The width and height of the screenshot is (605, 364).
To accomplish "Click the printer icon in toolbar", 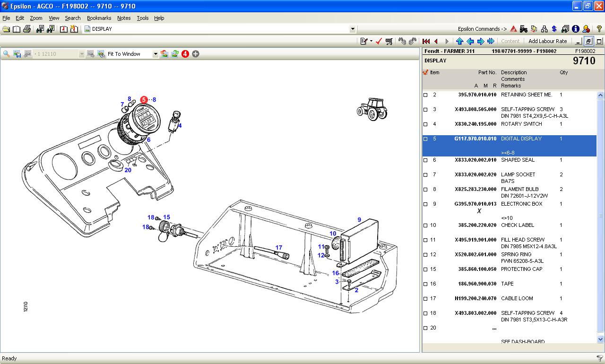I will pyautogui.click(x=27, y=29).
